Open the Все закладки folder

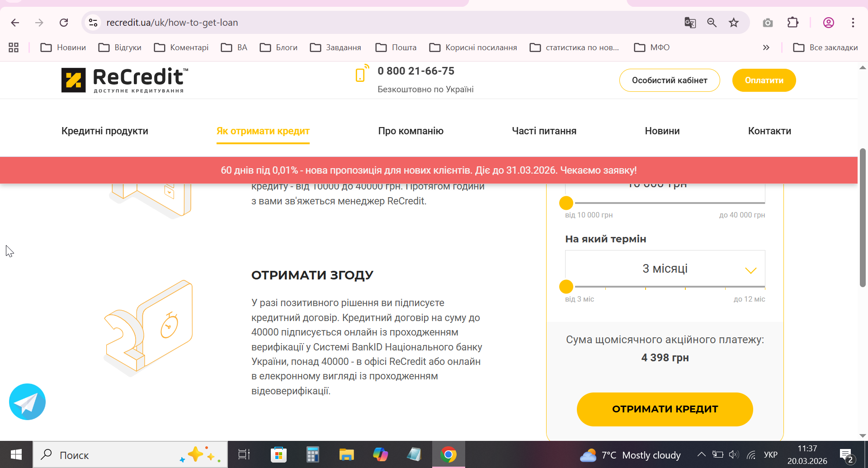826,47
